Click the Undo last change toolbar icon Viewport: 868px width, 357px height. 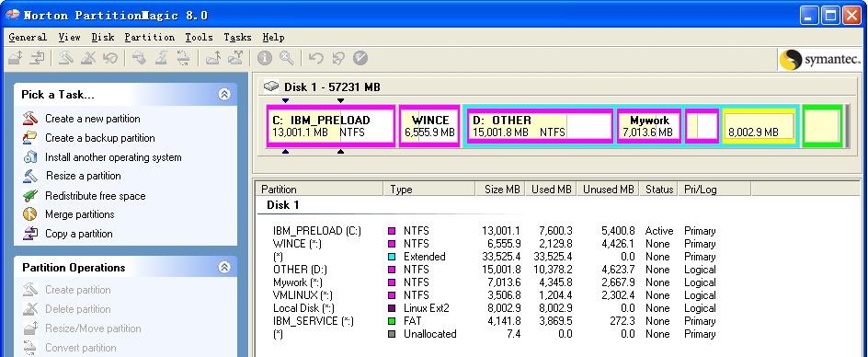point(315,58)
